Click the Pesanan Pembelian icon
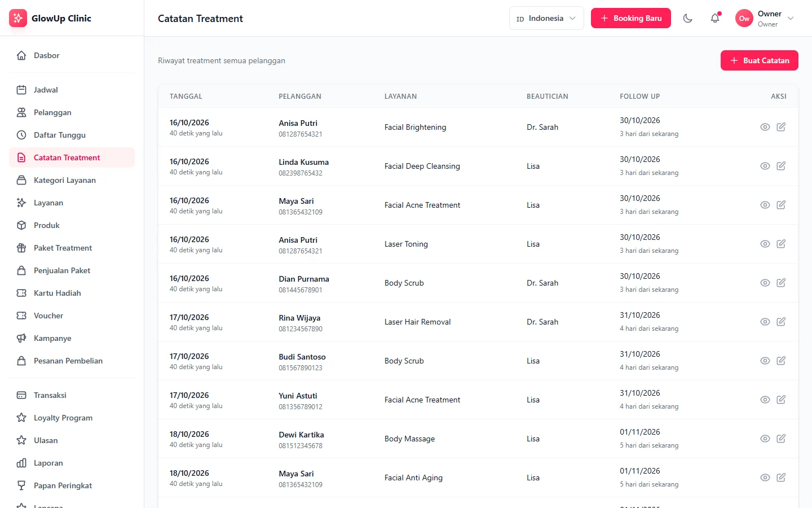Viewport: 812px width, 508px height. tap(21, 361)
